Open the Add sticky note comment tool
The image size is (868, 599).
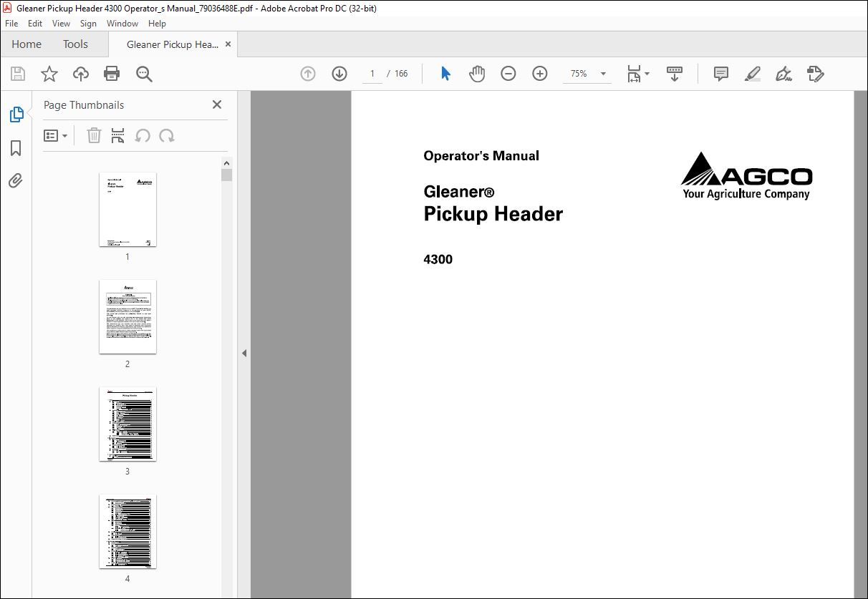(720, 73)
